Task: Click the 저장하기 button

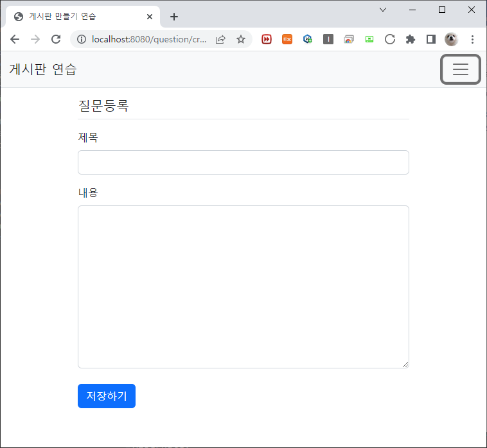Action: pyautogui.click(x=107, y=396)
